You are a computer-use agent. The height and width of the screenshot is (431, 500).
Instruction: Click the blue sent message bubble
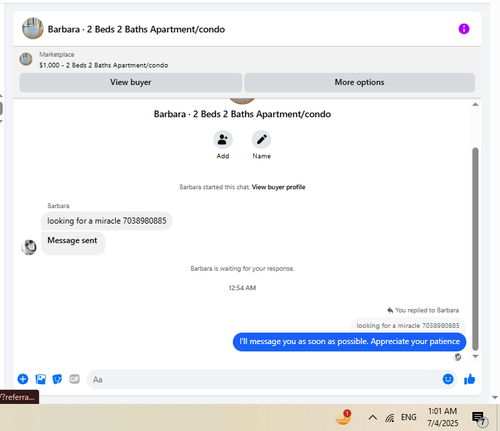[349, 342]
